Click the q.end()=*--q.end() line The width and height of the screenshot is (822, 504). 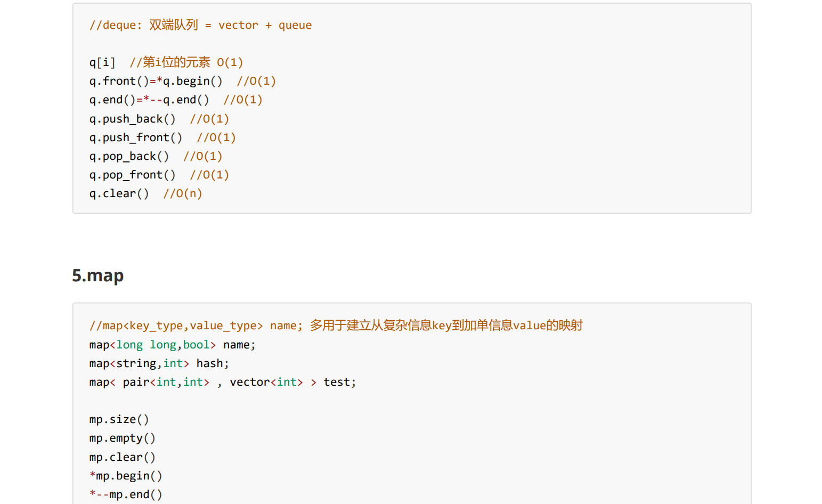click(x=176, y=100)
